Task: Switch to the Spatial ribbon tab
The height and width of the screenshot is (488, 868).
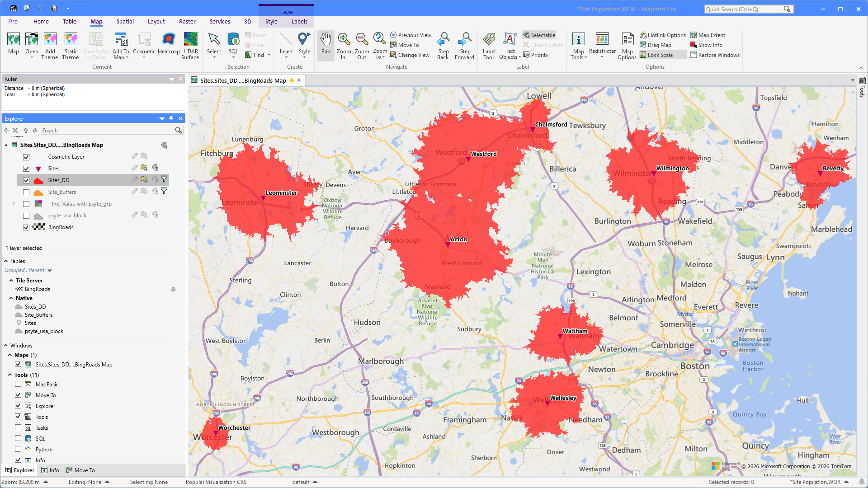Action: point(125,22)
